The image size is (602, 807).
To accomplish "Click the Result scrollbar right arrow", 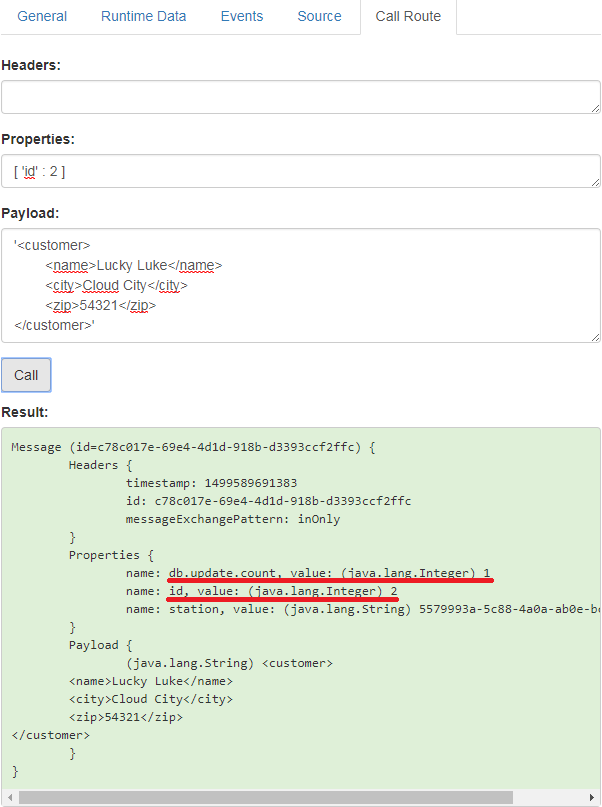I will (x=592, y=798).
